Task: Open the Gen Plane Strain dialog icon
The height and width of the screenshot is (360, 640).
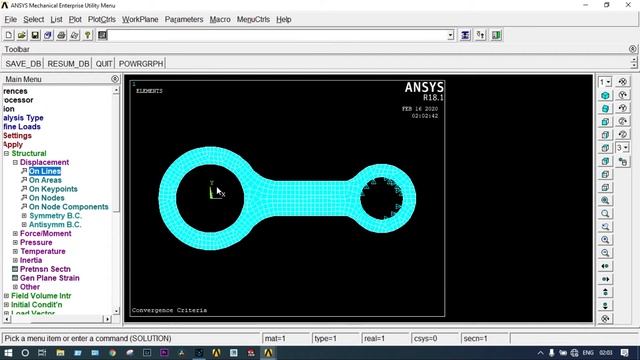Action: click(x=15, y=278)
